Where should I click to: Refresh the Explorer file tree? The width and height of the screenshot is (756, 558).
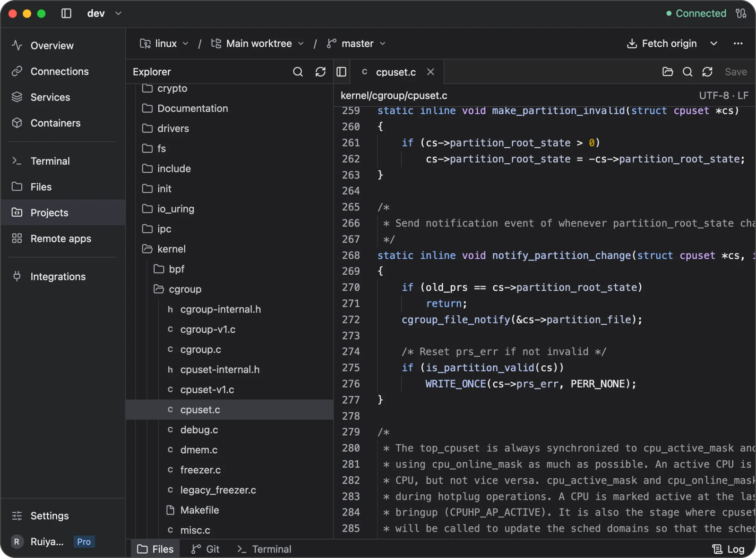320,72
